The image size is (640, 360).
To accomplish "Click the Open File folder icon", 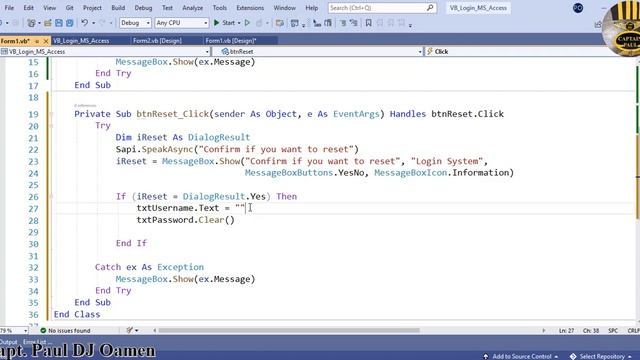I will click(x=48, y=23).
